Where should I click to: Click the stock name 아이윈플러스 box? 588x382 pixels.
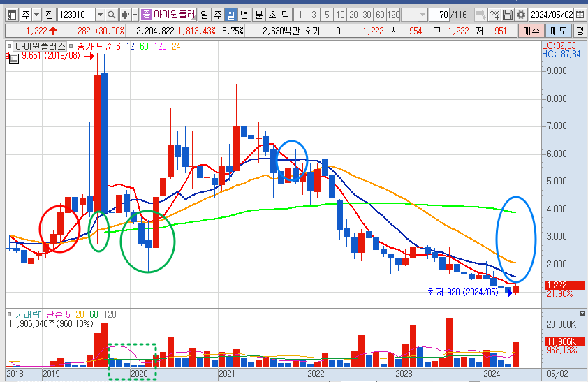pos(174,15)
